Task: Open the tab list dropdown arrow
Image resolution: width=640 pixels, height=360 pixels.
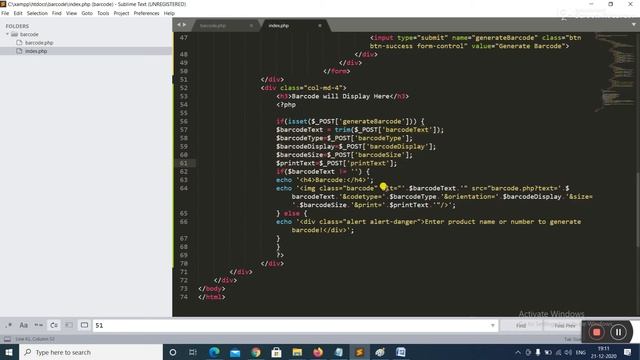Action: point(633,24)
